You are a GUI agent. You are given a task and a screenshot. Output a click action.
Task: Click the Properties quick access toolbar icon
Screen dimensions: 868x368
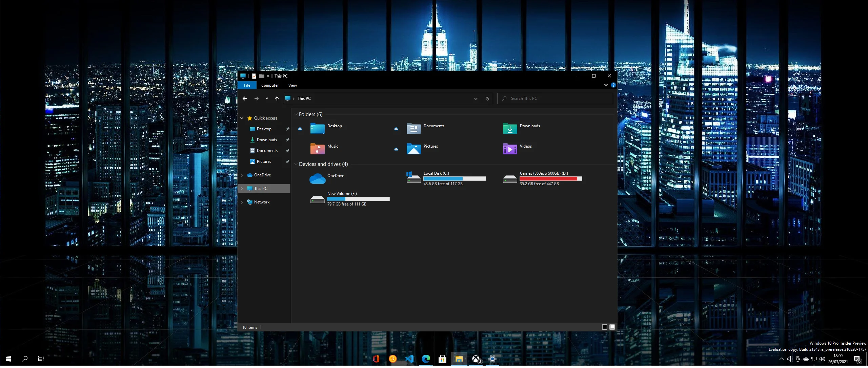click(254, 76)
